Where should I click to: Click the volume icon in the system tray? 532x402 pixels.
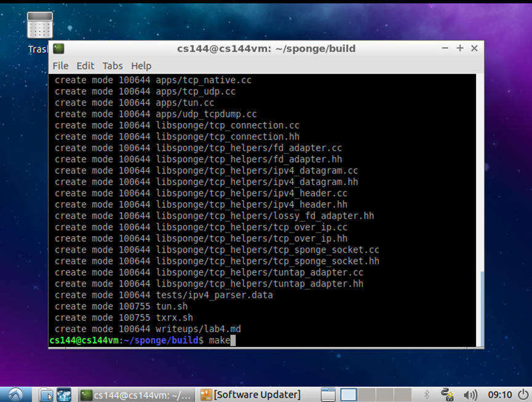(471, 395)
